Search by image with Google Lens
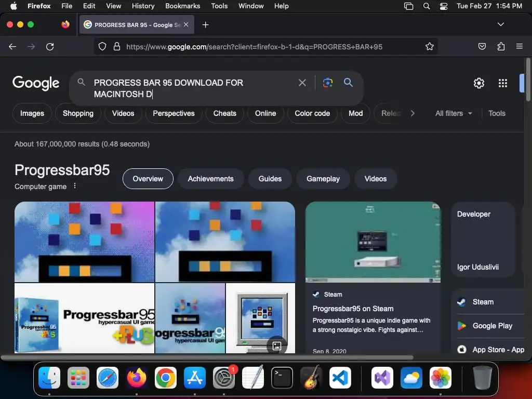The height and width of the screenshot is (399, 532). pyautogui.click(x=328, y=83)
